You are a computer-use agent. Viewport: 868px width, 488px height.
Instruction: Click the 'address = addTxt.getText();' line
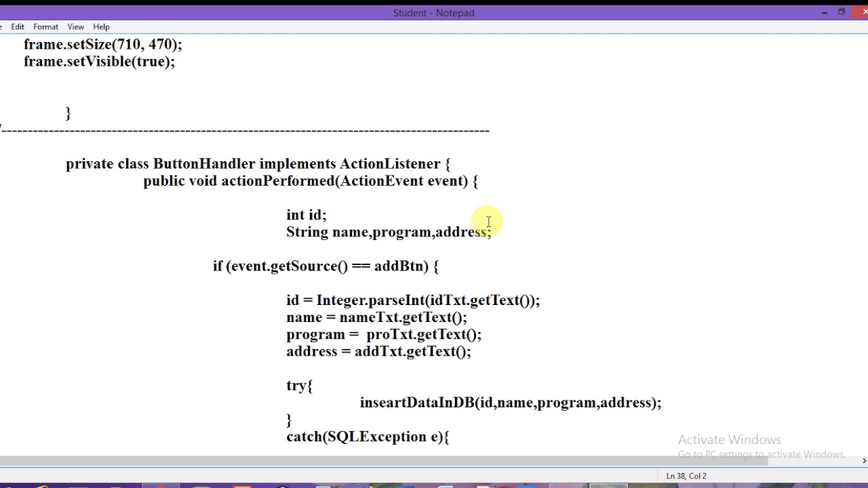tap(378, 352)
